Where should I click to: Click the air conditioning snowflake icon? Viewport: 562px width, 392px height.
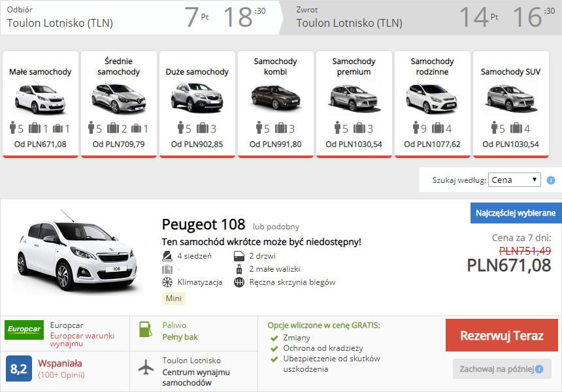[x=167, y=282]
